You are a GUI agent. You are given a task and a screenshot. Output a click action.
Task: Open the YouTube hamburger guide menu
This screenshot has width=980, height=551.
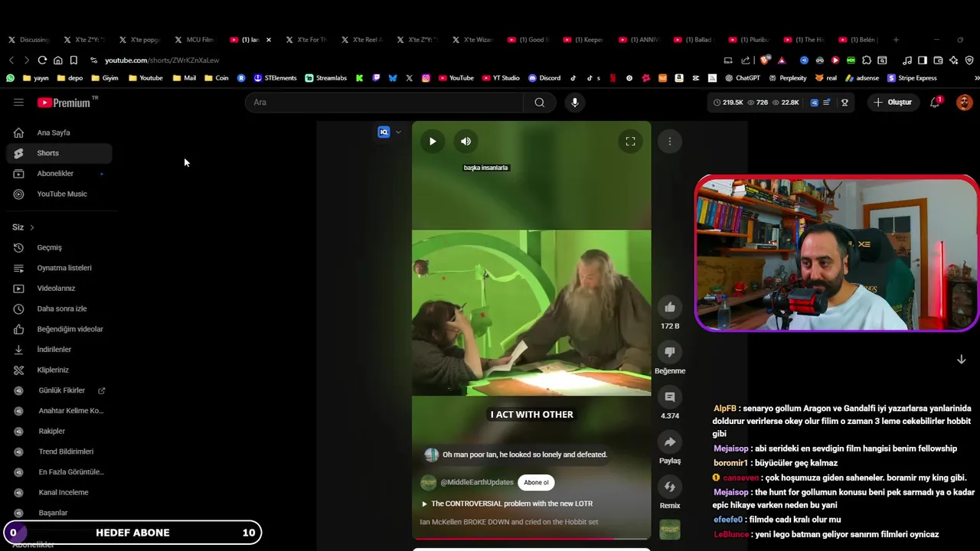pyautogui.click(x=18, y=103)
